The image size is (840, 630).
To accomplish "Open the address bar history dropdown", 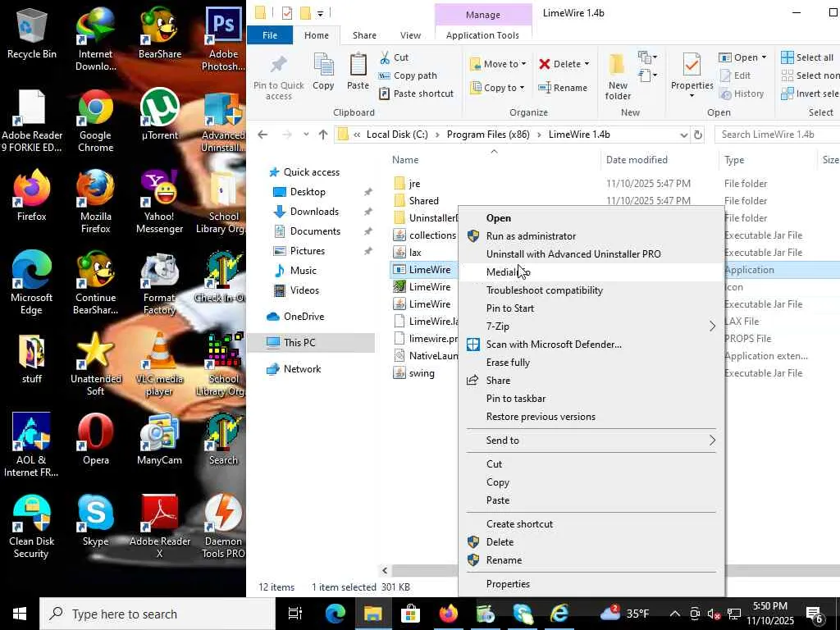I will click(683, 135).
